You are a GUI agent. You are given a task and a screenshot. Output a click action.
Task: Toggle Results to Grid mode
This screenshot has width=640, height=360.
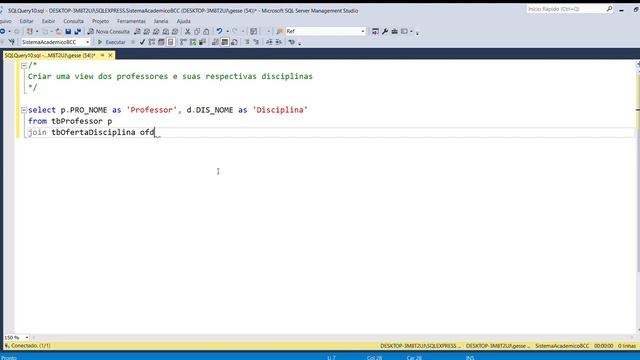(x=224, y=42)
